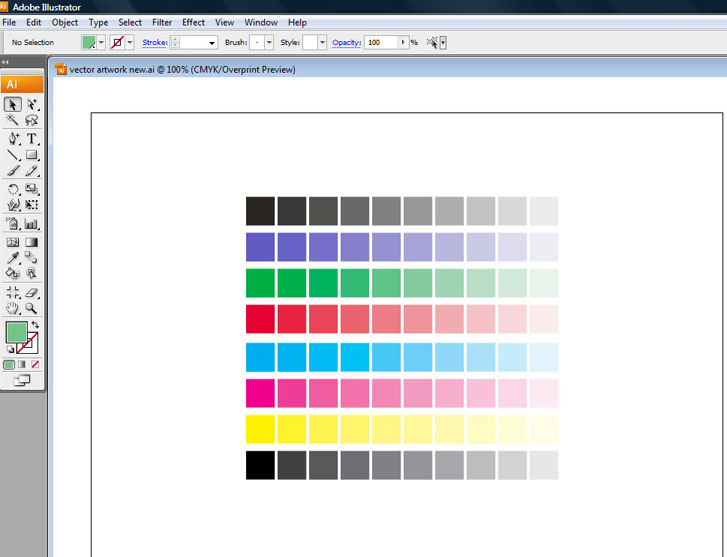Viewport: 727px width, 557px height.
Task: Select the Paintbrush tool
Action: [x=13, y=171]
